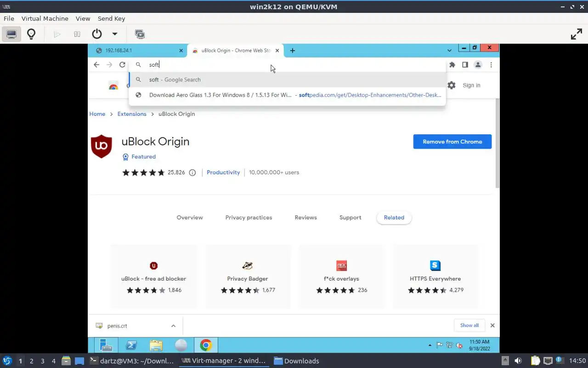Open the Chrome profile avatar
The image size is (588, 368).
tap(478, 65)
